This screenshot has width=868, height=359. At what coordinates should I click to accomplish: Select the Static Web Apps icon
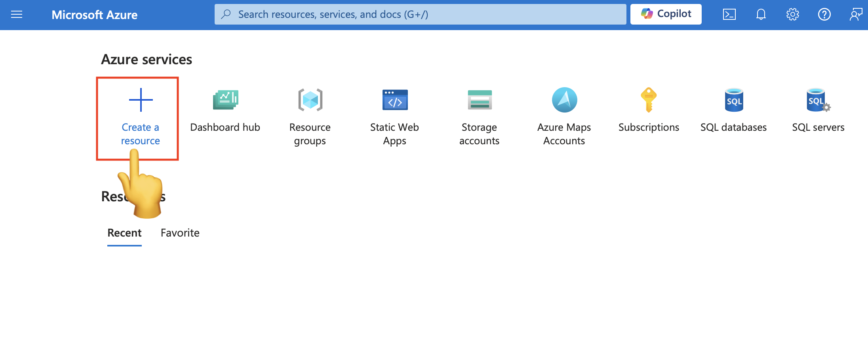[394, 100]
